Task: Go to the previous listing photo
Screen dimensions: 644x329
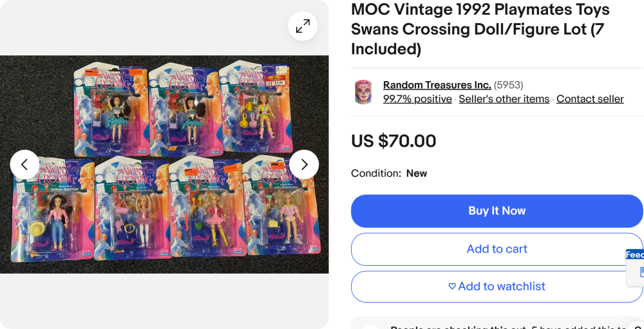Action: pos(24,165)
